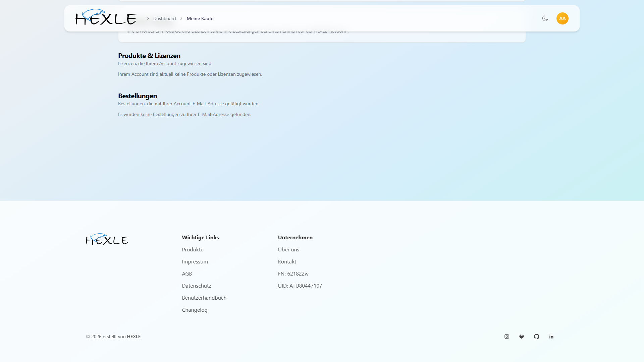Click FN: 621822w text
Viewport: 644px width, 362px height.
click(293, 274)
